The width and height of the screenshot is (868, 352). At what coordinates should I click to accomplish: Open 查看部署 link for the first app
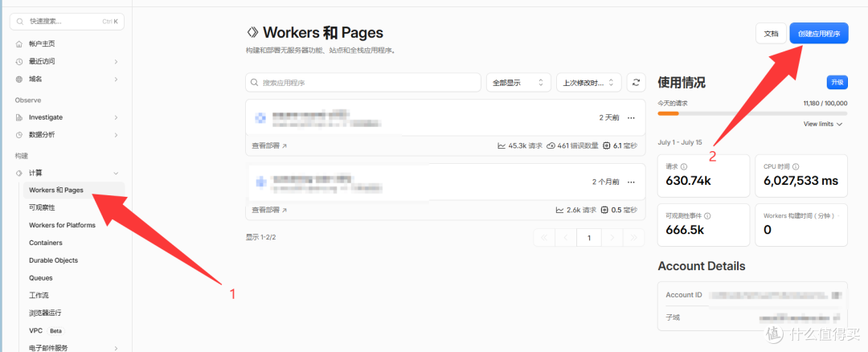(269, 146)
